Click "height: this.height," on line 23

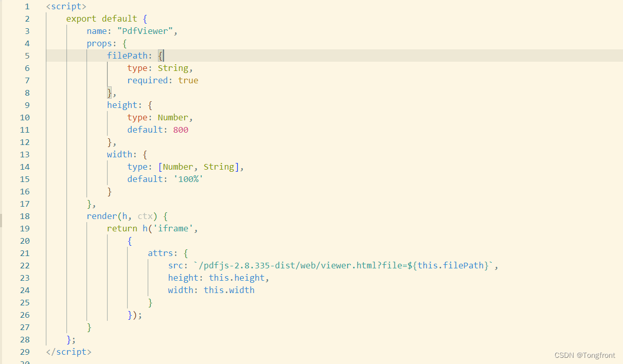pos(219,278)
